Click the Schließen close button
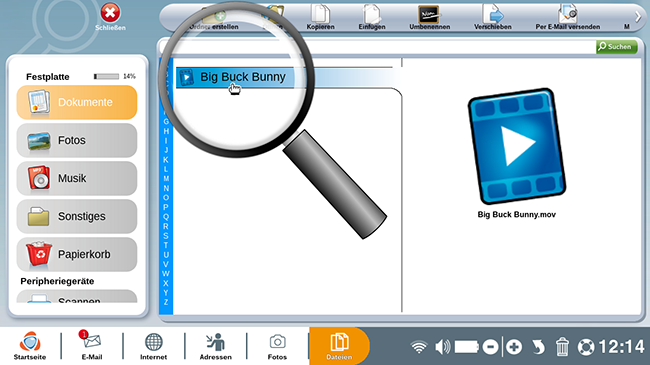Screen dimensions: 650x365 tap(110, 17)
